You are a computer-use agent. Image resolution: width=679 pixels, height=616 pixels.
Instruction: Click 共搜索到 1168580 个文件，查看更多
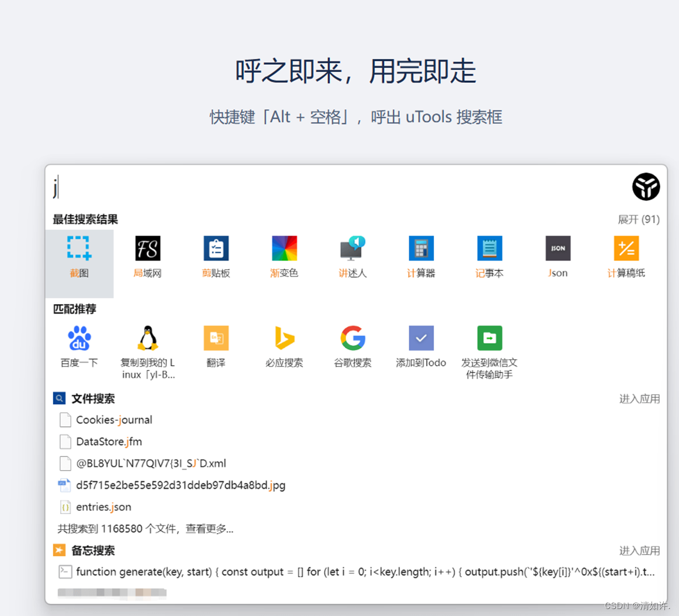point(145,528)
